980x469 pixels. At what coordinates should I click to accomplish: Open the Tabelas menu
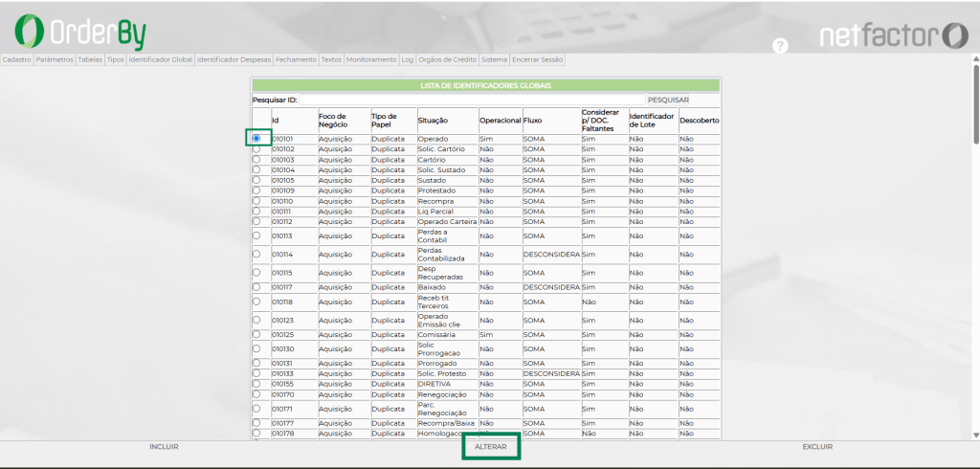pos(90,60)
